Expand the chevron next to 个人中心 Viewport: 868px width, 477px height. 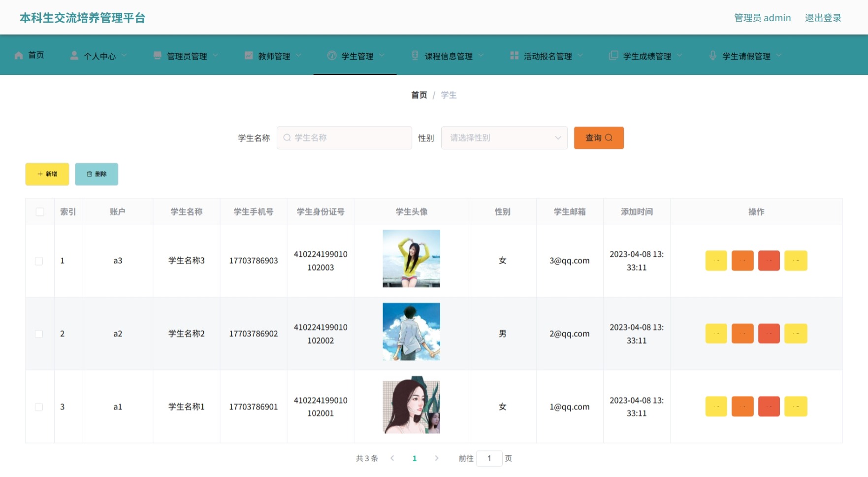[x=124, y=55]
